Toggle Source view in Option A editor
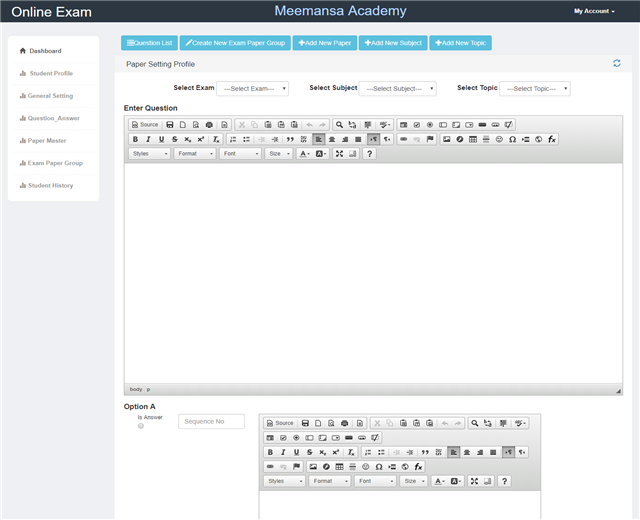Viewport: 640px width, 520px height. 280,423
